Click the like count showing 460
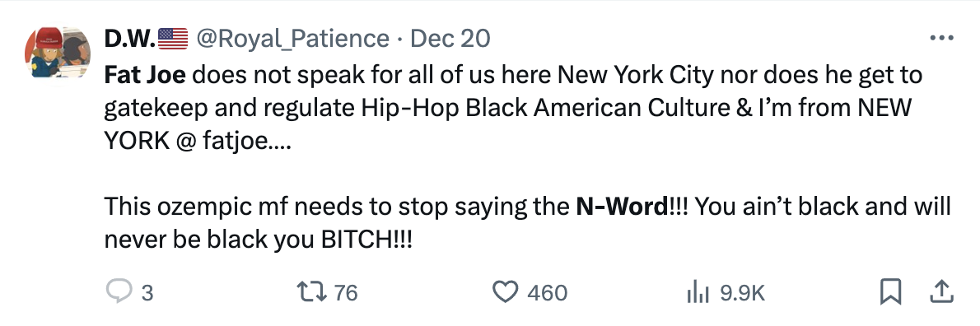The image size is (980, 326). click(x=548, y=293)
